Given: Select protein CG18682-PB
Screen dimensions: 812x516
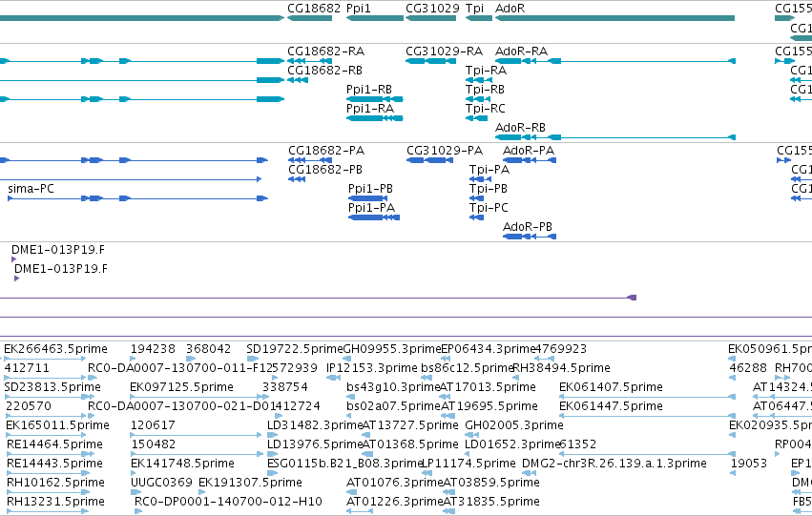Looking at the screenshot, I should 297,179.
